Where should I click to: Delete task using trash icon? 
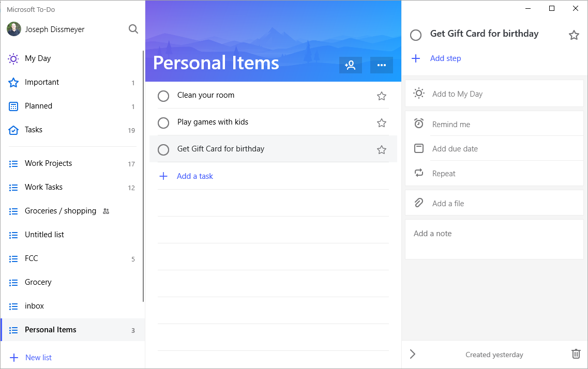click(576, 354)
